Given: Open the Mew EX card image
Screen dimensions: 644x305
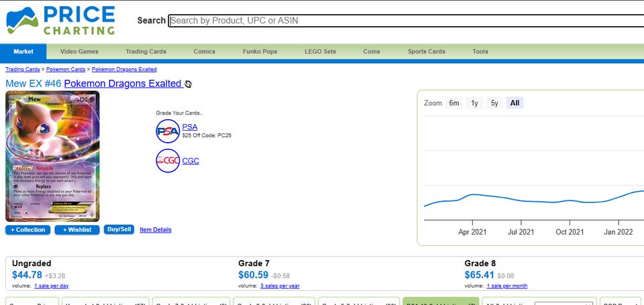Looking at the screenshot, I should 52,156.
